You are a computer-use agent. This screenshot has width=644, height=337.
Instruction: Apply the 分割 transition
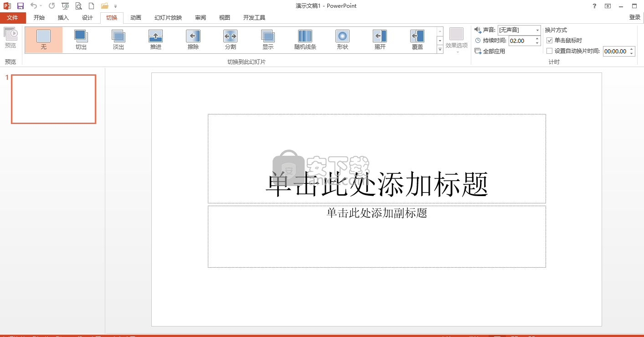(231, 40)
